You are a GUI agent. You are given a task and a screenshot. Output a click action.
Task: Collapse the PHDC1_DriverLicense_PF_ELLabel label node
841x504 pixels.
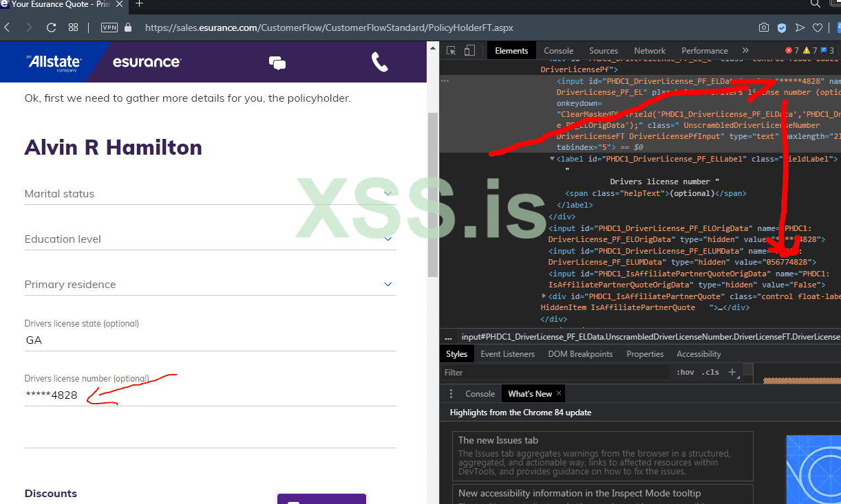pyautogui.click(x=552, y=159)
